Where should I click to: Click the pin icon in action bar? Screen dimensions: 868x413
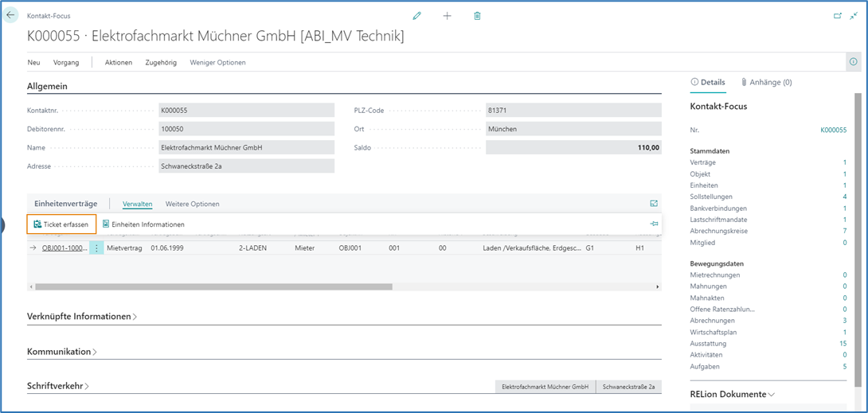point(654,224)
